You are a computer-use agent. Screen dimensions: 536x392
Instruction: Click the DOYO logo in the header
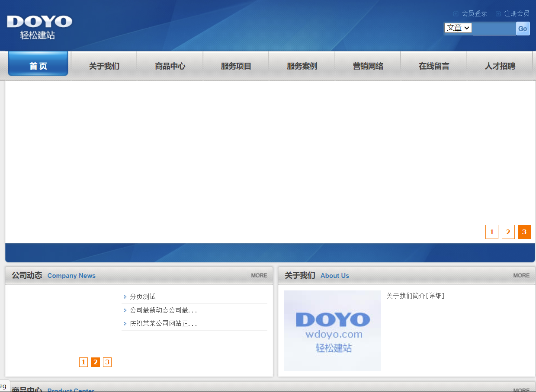[x=39, y=28]
